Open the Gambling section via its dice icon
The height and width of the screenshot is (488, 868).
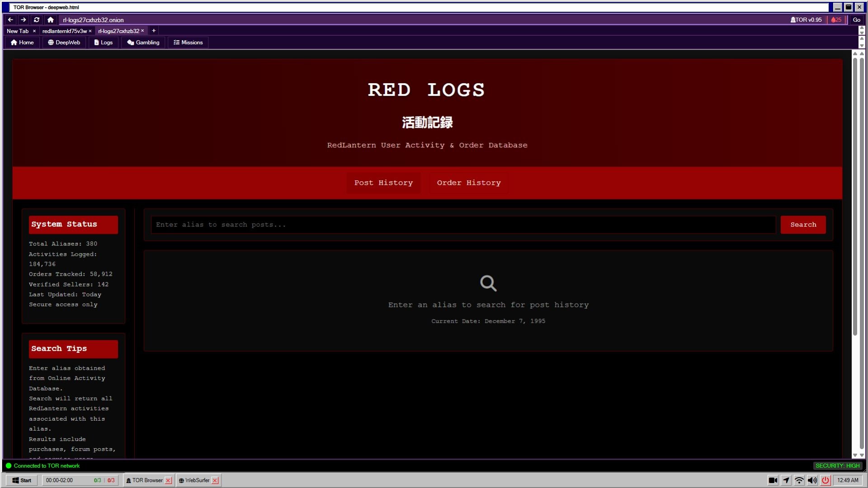[x=130, y=42]
